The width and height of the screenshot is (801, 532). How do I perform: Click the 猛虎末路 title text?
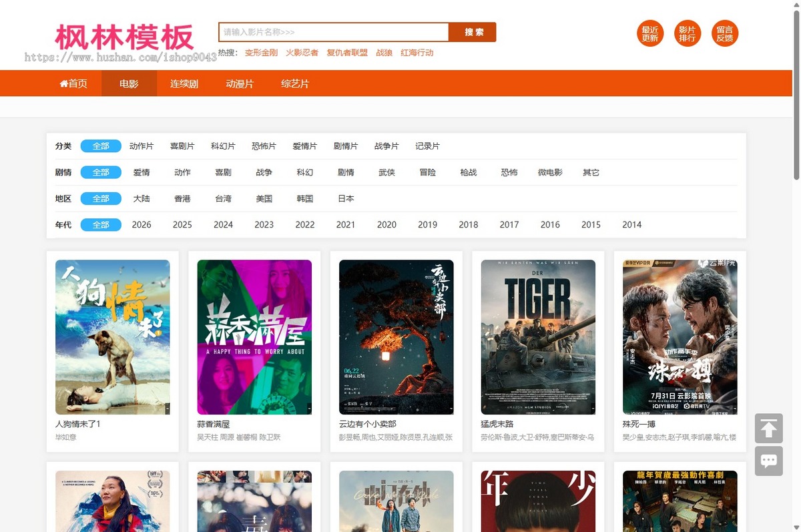pyautogui.click(x=497, y=424)
